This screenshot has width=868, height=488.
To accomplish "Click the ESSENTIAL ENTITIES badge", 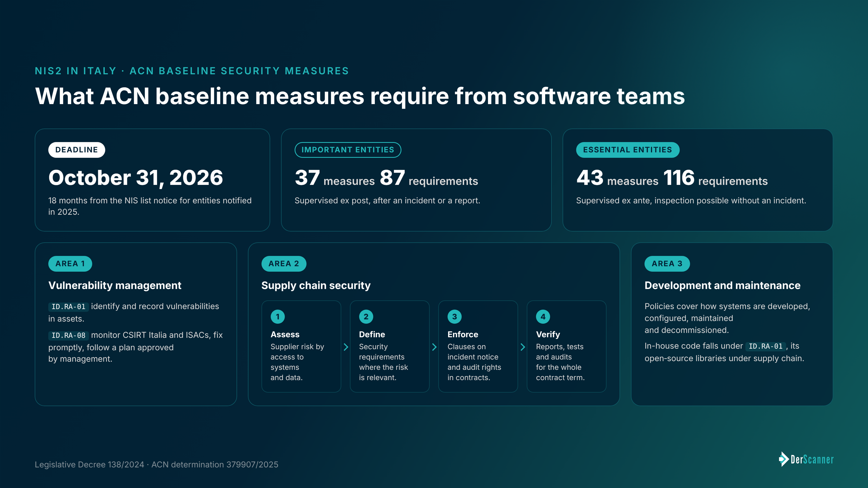I will pos(627,150).
